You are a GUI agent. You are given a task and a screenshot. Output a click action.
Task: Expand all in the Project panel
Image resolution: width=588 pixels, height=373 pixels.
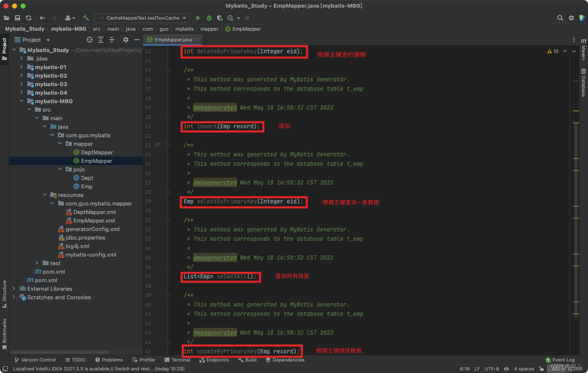[x=101, y=40]
